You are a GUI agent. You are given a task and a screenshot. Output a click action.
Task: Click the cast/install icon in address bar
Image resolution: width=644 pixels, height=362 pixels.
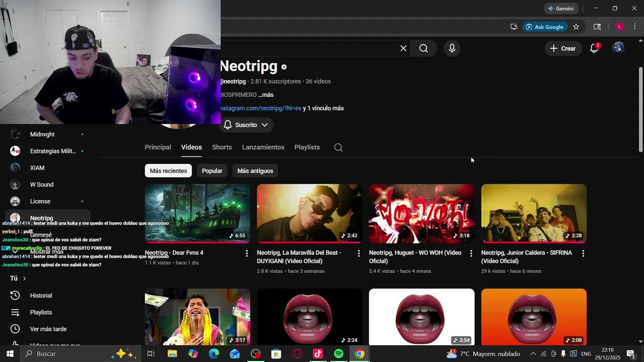tap(514, 27)
